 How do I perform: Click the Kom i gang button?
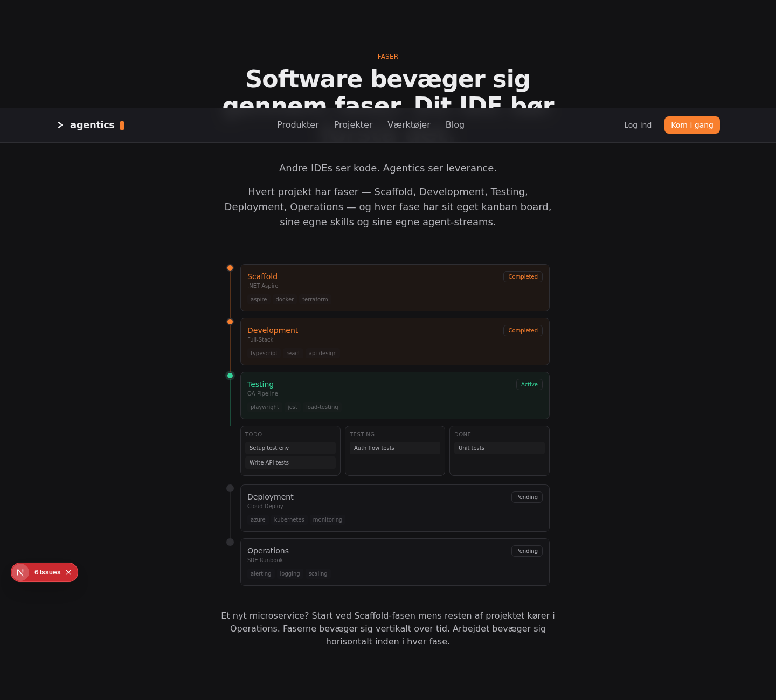tap(692, 125)
